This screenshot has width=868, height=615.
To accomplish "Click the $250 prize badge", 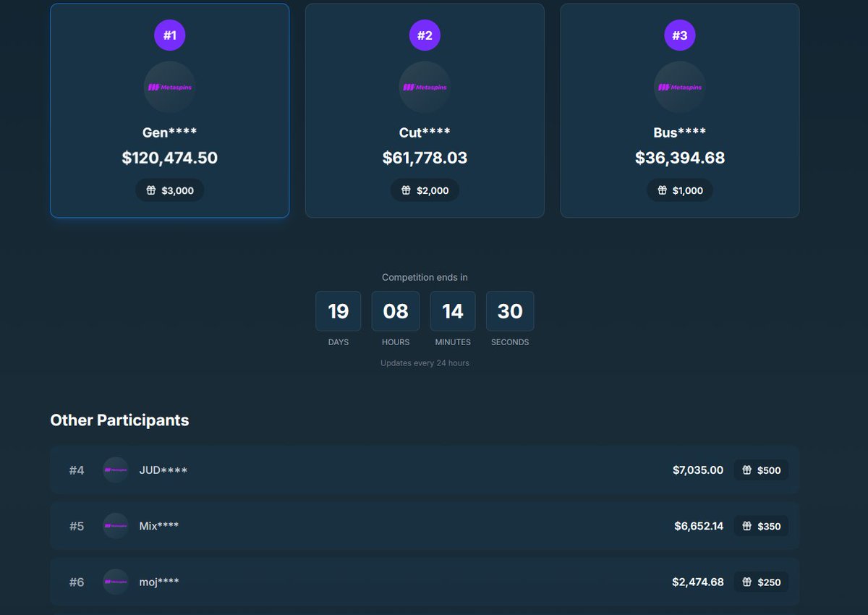I will pos(761,582).
